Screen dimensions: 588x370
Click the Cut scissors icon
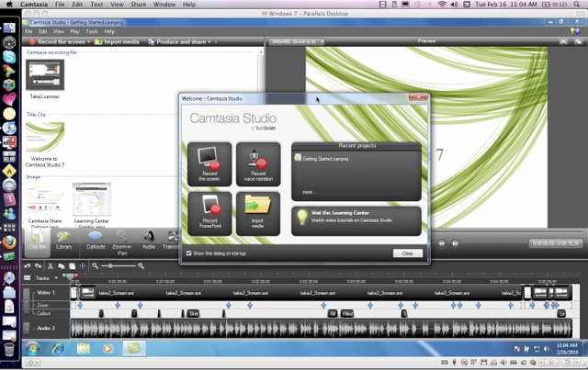pyautogui.click(x=51, y=265)
